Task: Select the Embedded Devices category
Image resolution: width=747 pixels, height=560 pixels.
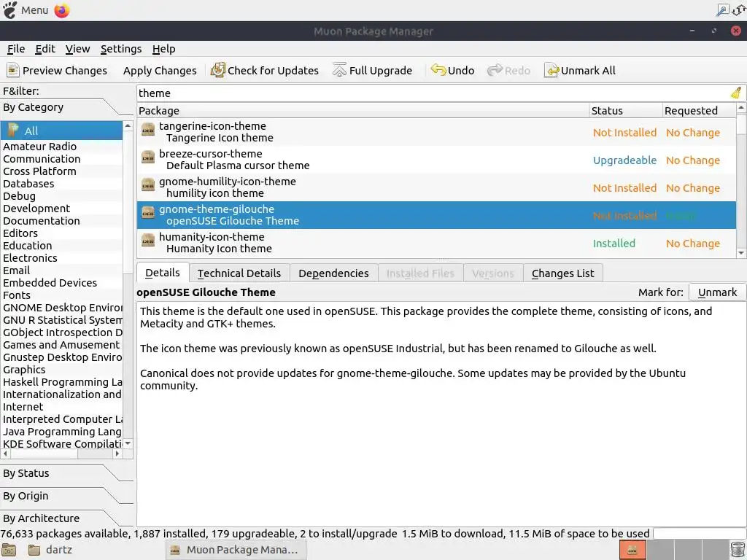Action: coord(61,282)
